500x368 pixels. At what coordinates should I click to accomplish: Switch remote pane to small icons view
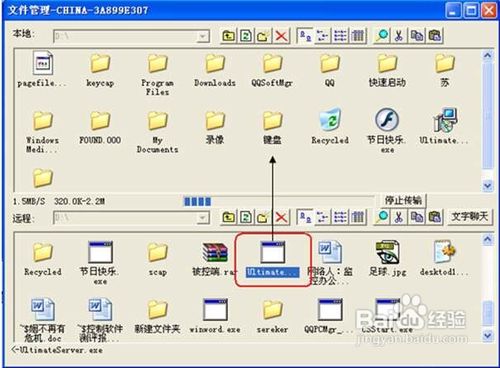pos(322,217)
